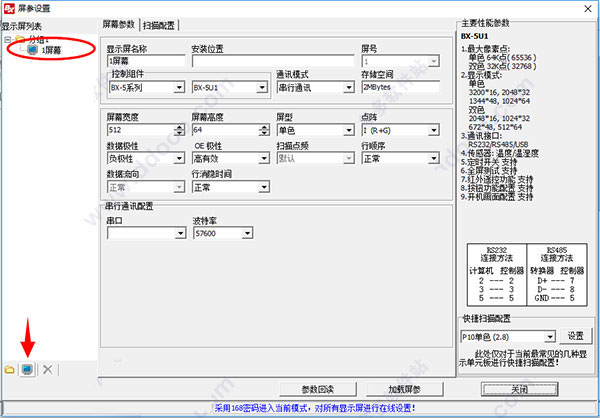The height and width of the screenshot is (418, 600).
Task: Click the 主要性能参数 label
Action: 485,23
